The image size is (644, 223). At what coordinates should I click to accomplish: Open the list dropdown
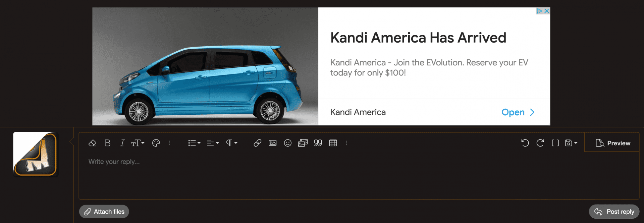[194, 143]
